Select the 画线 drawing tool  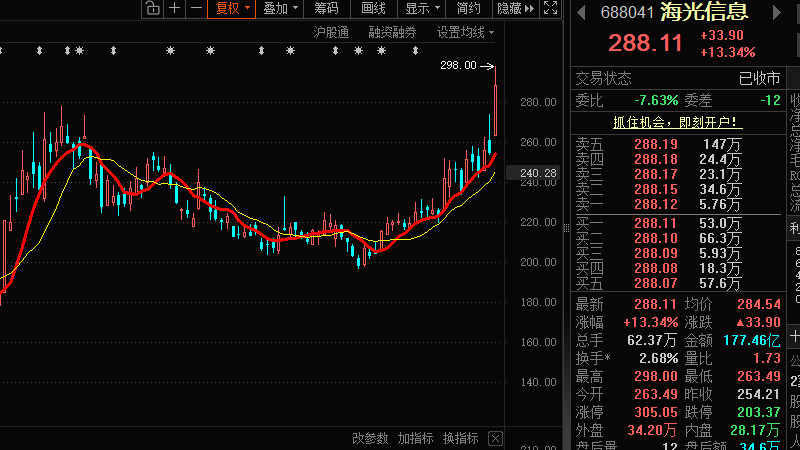(373, 8)
